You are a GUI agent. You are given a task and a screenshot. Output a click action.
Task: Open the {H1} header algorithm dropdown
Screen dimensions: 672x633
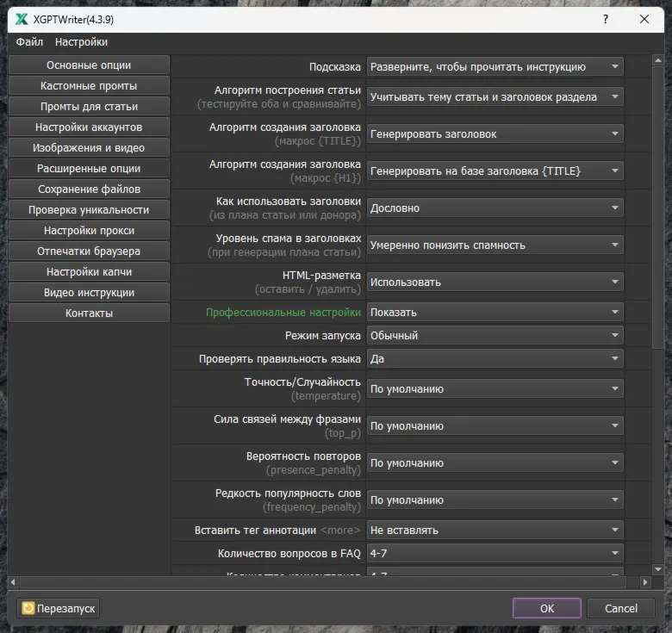pos(495,171)
